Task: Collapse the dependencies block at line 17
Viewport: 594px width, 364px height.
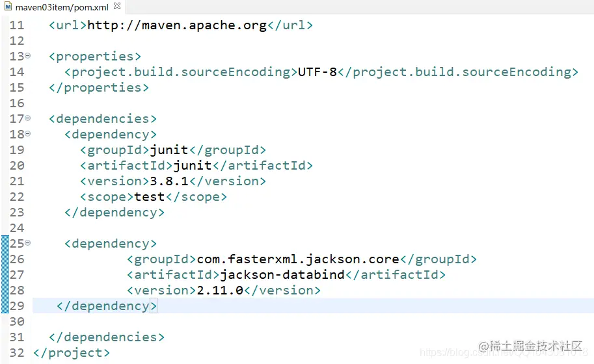Action: coord(28,118)
